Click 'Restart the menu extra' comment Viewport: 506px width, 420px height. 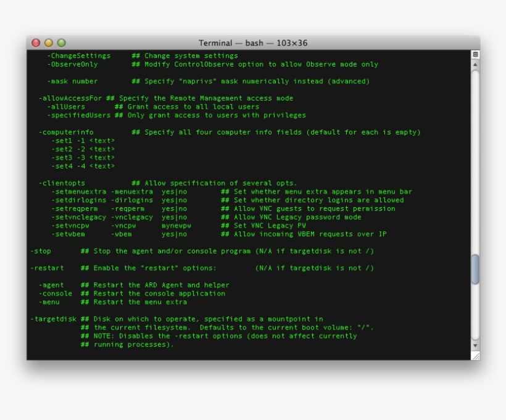pyautogui.click(x=140, y=302)
